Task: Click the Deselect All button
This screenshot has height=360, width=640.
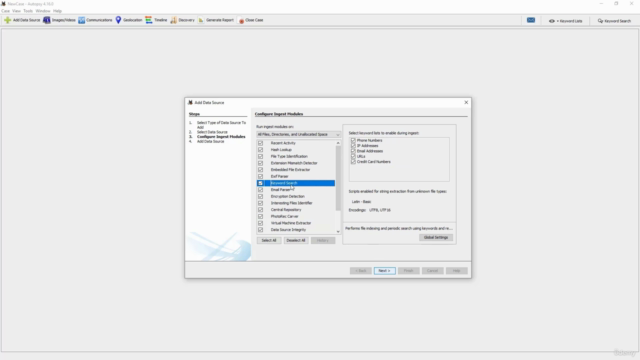Action: click(x=296, y=240)
